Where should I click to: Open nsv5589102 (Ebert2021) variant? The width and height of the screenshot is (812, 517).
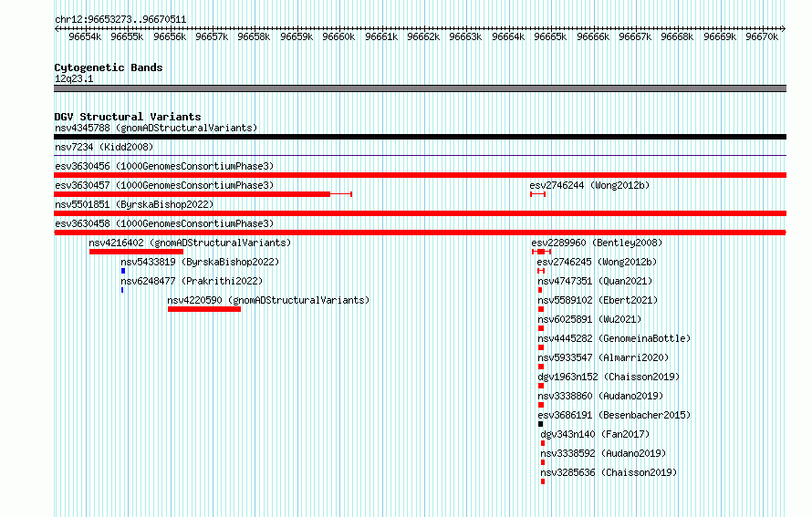598,300
